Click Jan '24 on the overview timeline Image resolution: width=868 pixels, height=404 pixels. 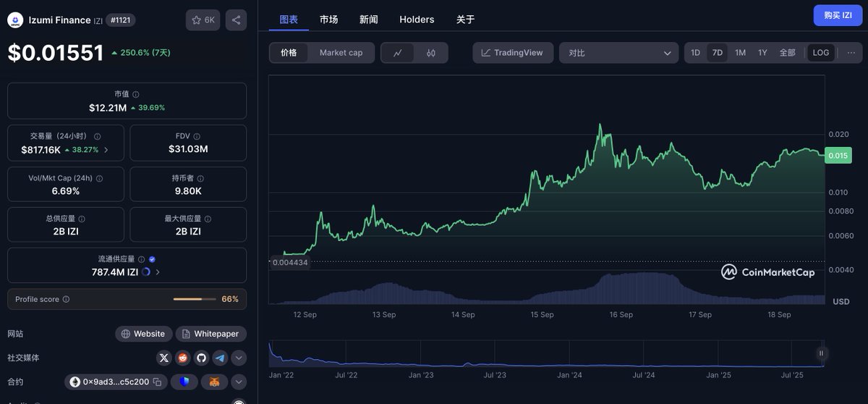click(569, 375)
